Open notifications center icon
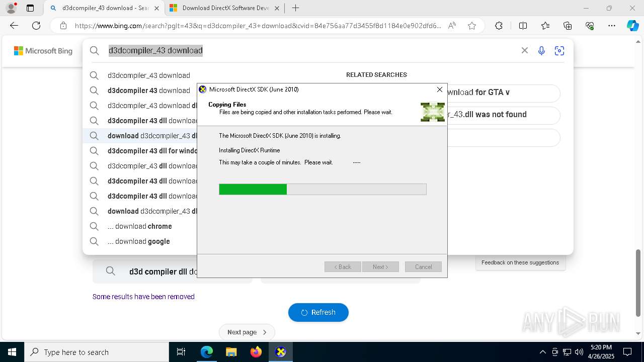This screenshot has height=362, width=644. click(627, 352)
